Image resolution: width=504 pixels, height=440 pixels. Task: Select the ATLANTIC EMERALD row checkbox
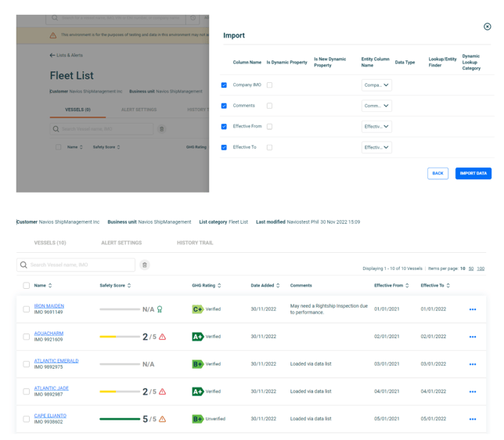click(x=26, y=364)
